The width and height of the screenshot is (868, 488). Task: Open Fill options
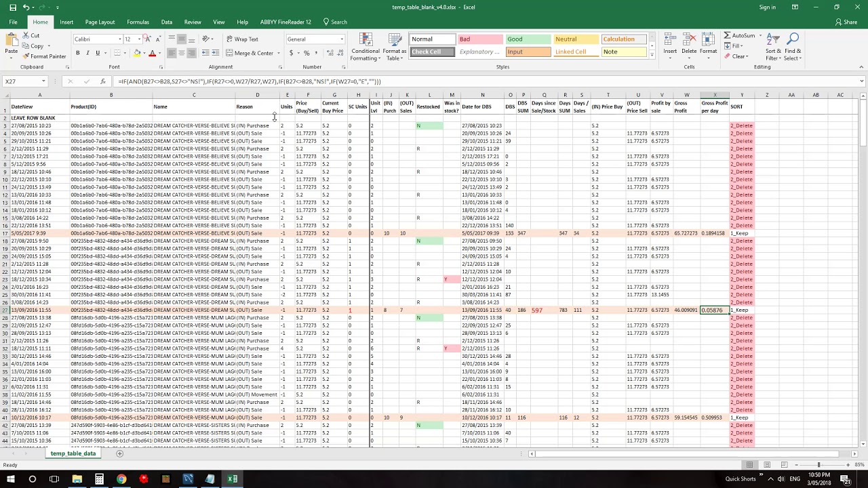734,46
